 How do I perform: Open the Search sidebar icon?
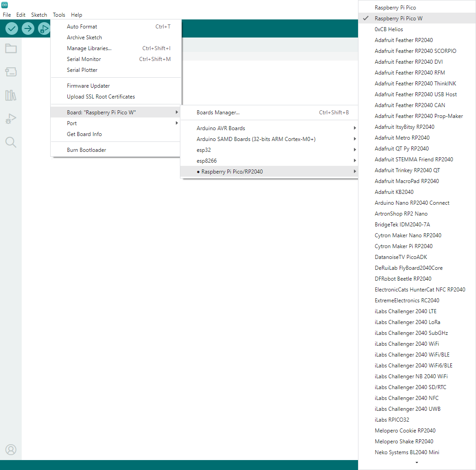pos(11,142)
